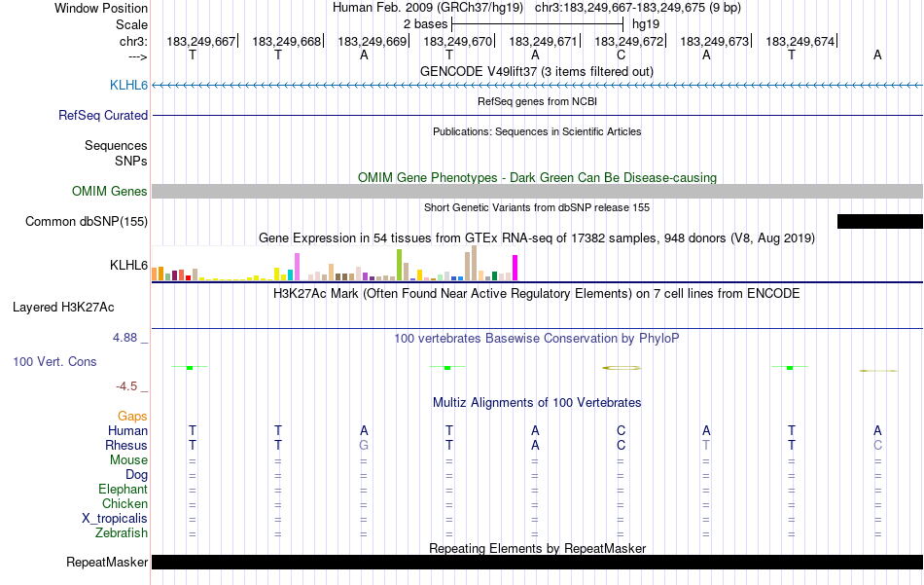This screenshot has height=585, width=924.
Task: Click the 4.88 PhyloP upper scale value
Action: coord(124,338)
